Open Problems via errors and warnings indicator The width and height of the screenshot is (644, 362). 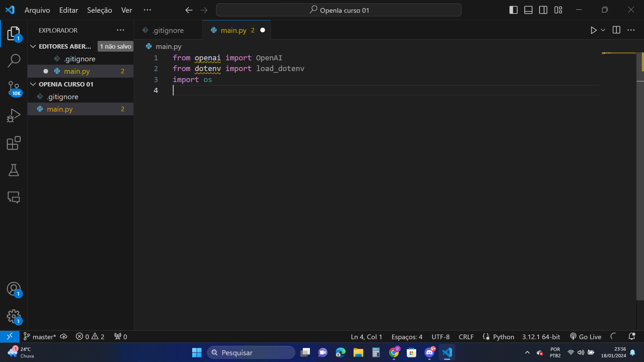click(90, 337)
